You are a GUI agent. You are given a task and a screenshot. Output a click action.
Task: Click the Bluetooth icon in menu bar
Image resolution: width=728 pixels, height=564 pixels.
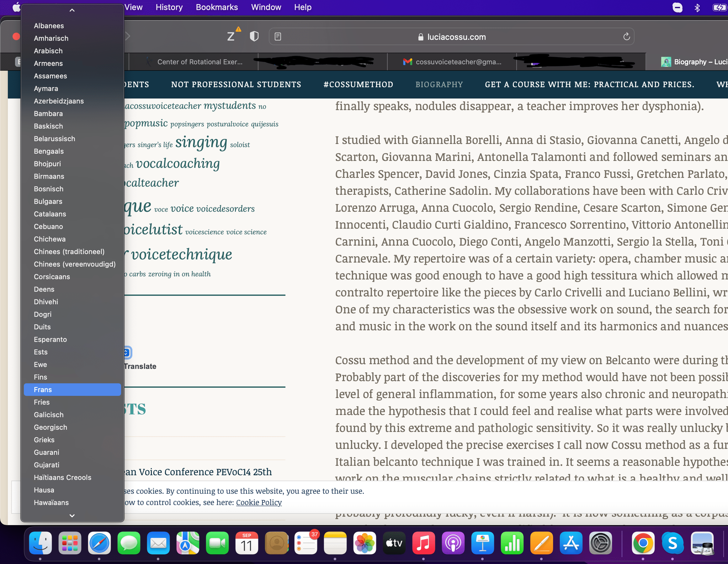click(x=697, y=7)
